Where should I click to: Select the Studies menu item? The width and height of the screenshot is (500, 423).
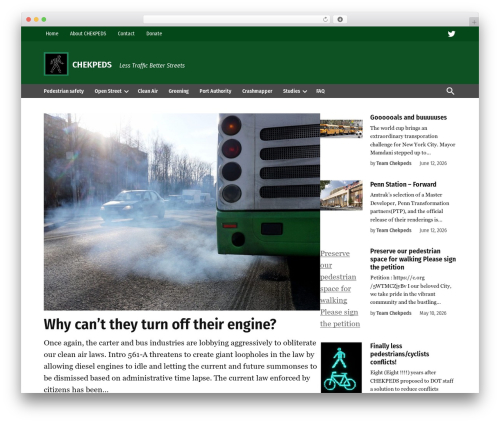pyautogui.click(x=291, y=91)
